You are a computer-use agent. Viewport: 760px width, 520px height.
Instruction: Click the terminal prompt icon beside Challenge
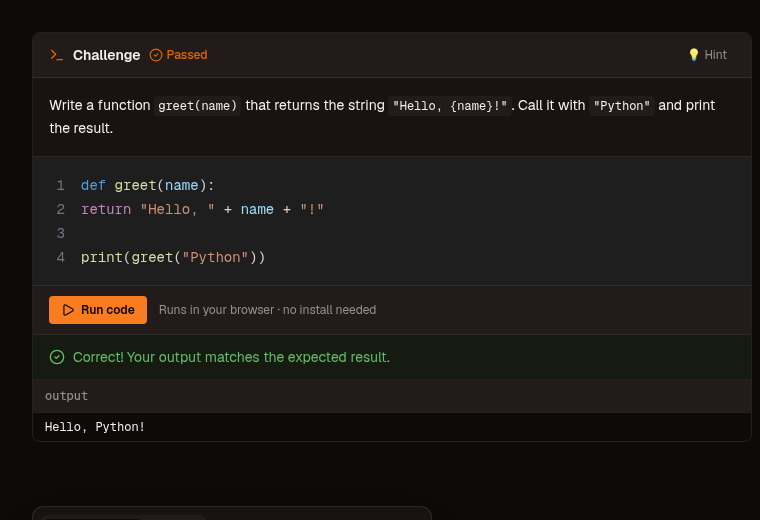coord(57,55)
